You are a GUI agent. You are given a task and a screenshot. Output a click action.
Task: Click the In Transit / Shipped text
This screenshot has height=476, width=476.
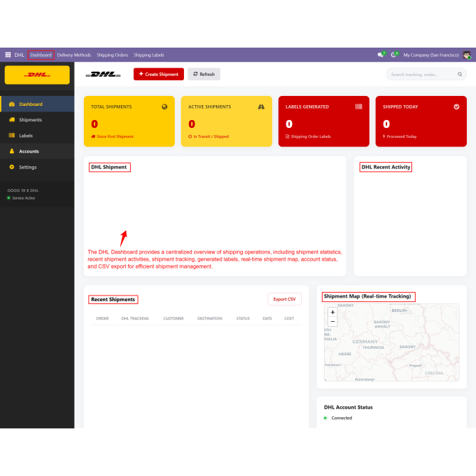pos(211,136)
